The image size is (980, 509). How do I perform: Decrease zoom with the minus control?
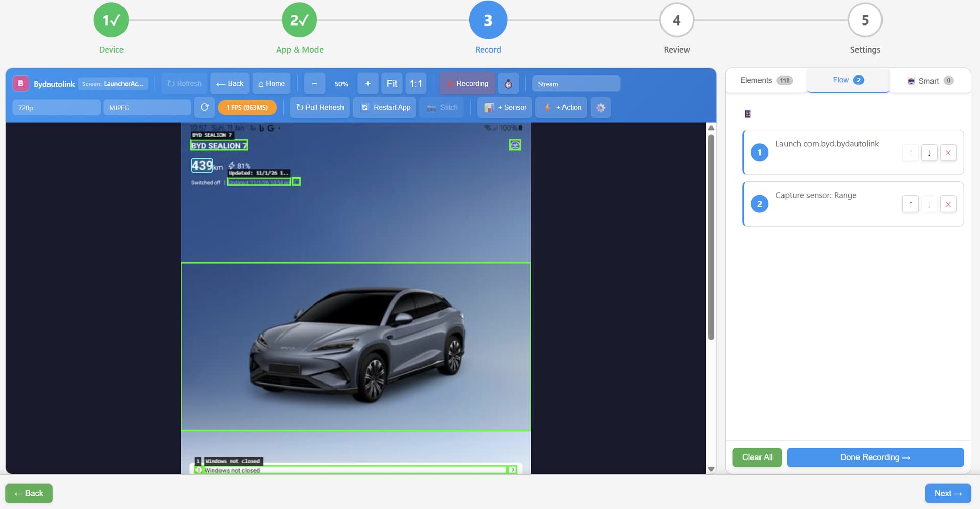tap(314, 83)
